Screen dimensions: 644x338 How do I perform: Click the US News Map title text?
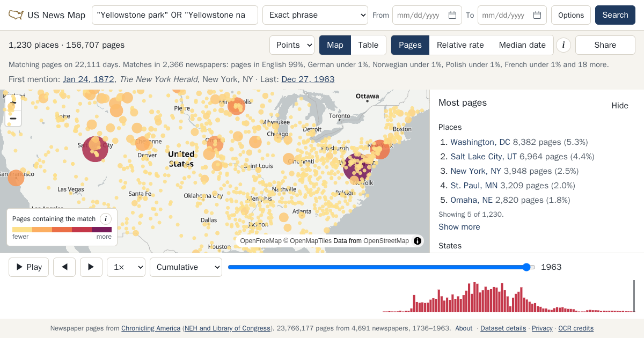click(x=56, y=15)
